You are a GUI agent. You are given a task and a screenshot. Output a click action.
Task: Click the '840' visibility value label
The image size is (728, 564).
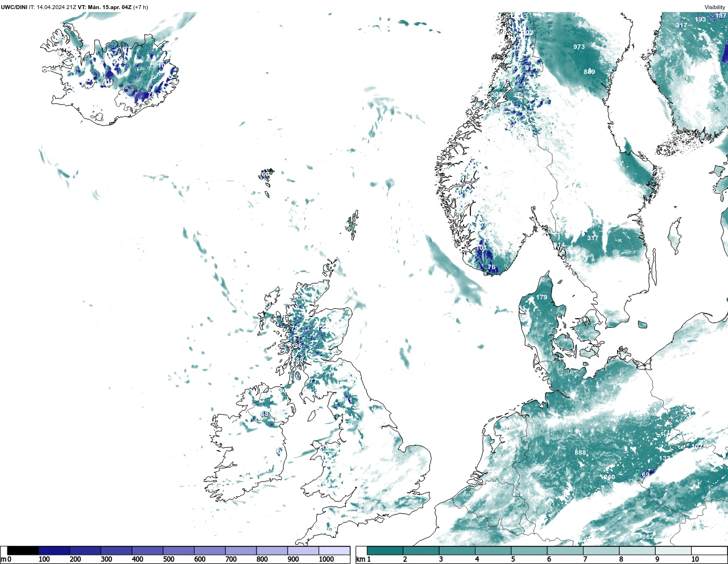pos(609,477)
